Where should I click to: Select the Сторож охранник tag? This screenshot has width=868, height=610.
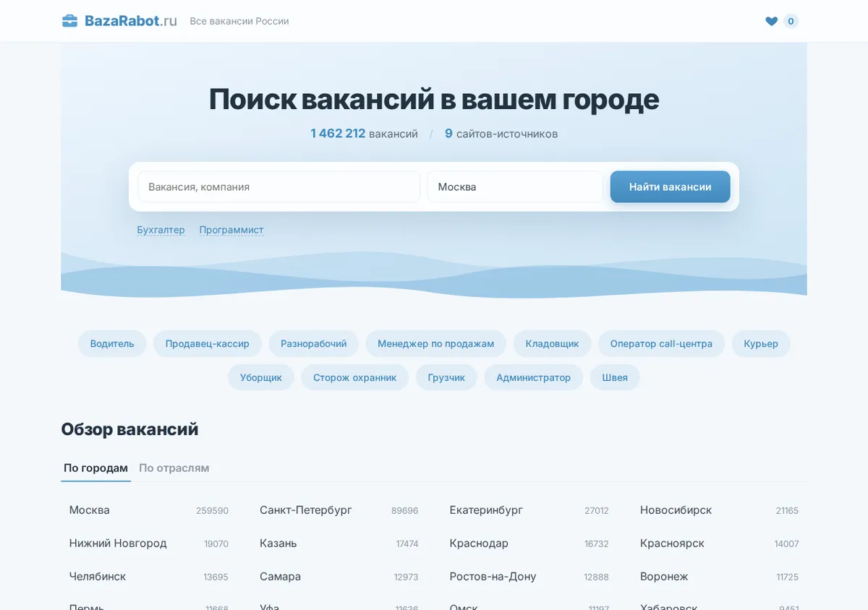coord(354,377)
